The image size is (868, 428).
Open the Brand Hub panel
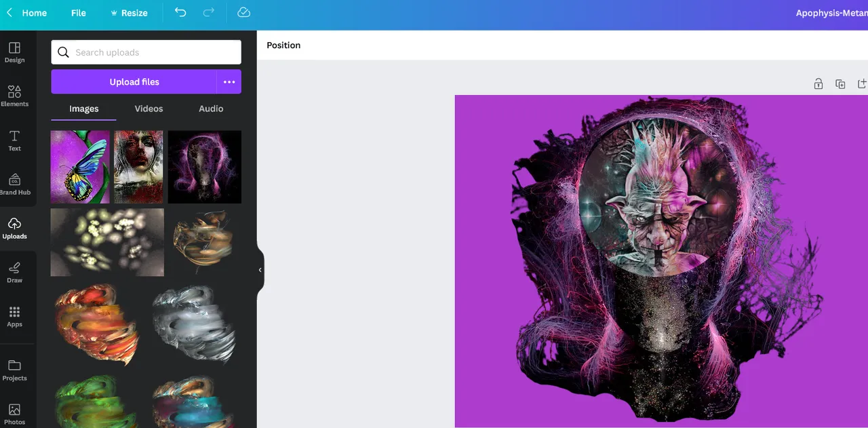tap(14, 184)
